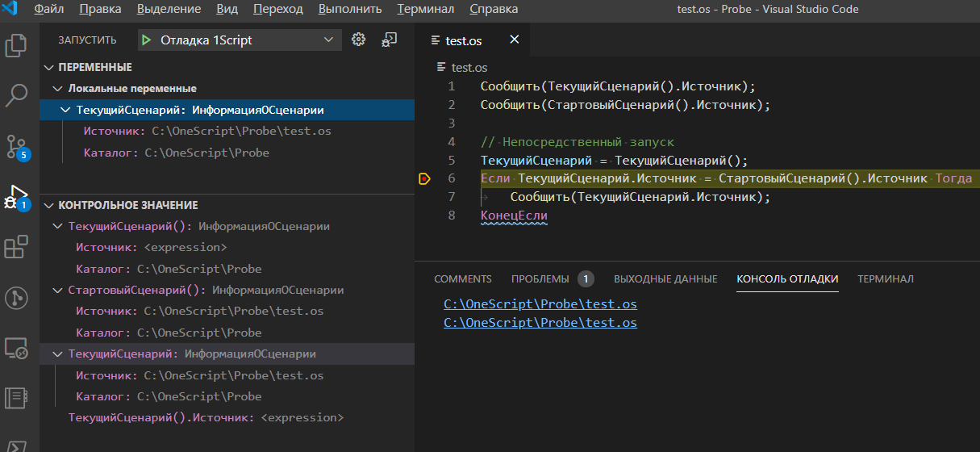Click the КонецЕсли keyword on line 8
The image size is (980, 452).
(514, 216)
